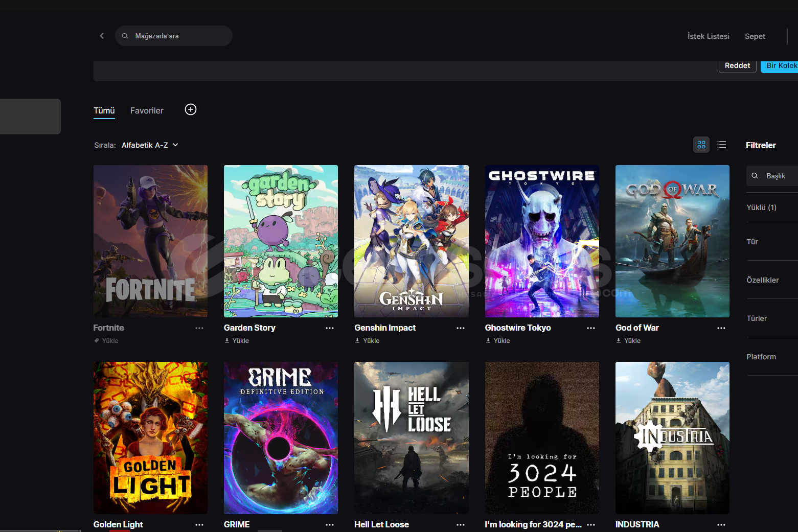
Task: Open İstek Listesi wishlist
Action: click(x=708, y=36)
